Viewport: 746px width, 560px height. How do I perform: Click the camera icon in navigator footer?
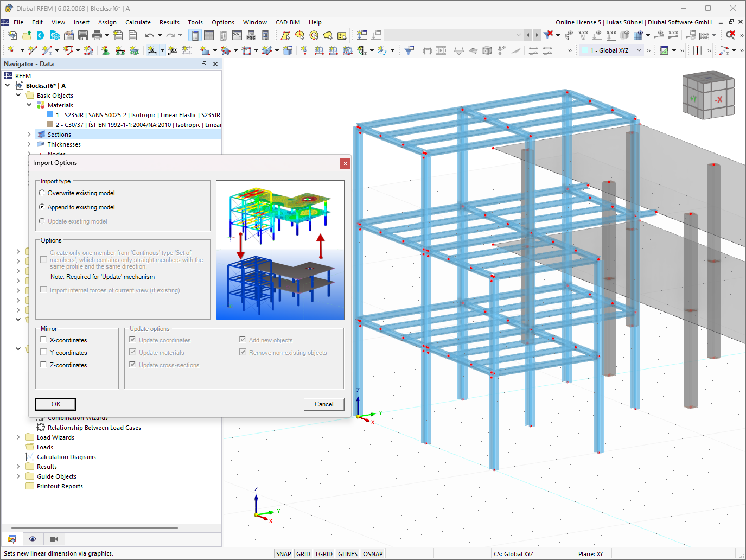54,539
